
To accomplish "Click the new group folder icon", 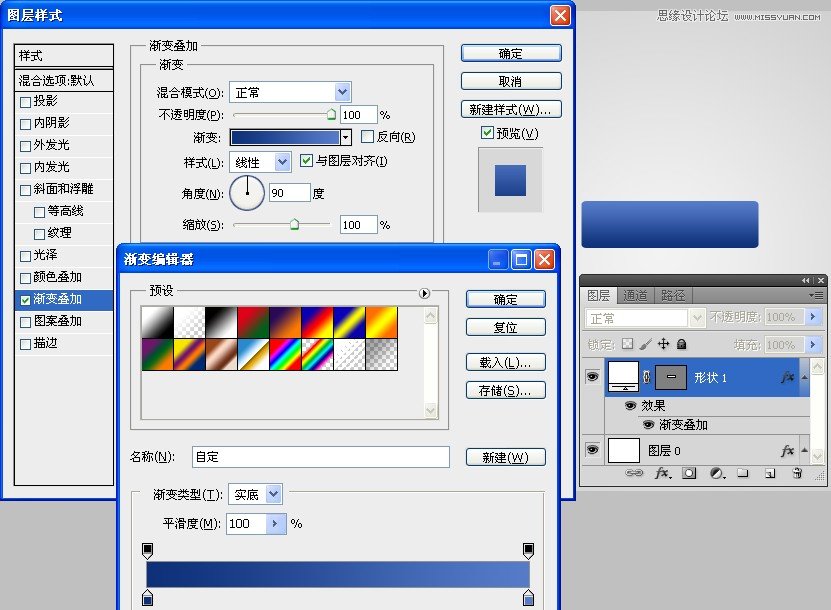I will coord(741,475).
